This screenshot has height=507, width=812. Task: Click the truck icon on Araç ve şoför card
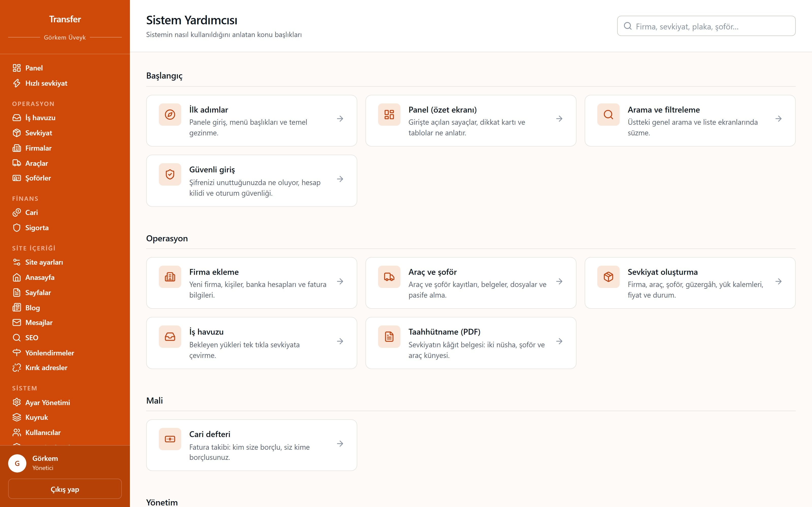point(389,277)
